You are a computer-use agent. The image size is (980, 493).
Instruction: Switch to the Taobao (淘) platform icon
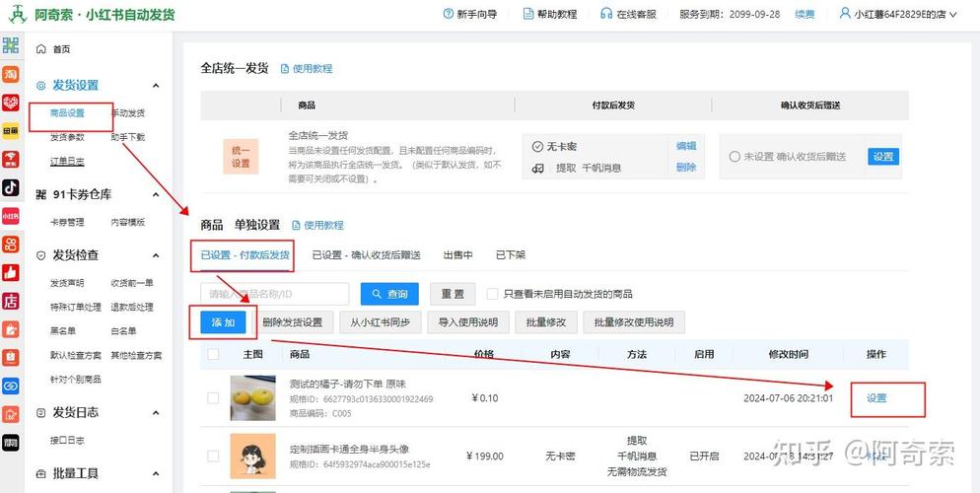pos(11,74)
